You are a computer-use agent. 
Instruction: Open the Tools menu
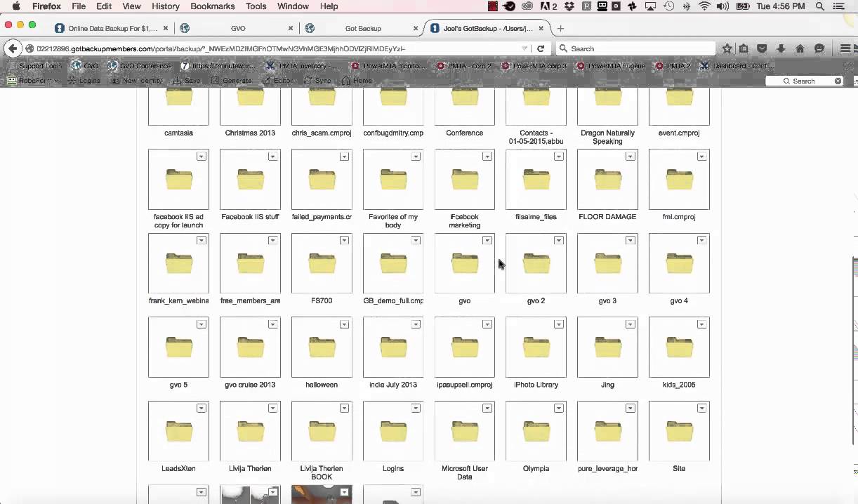[x=256, y=6]
